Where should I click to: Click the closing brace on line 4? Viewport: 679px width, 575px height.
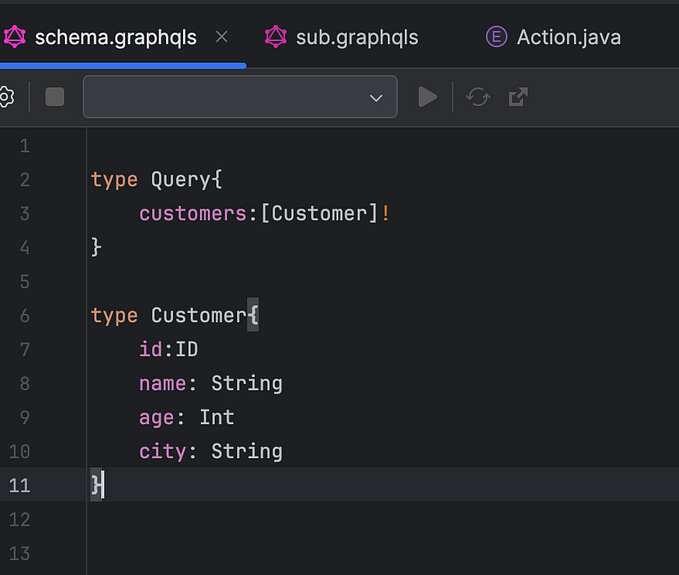(x=96, y=248)
